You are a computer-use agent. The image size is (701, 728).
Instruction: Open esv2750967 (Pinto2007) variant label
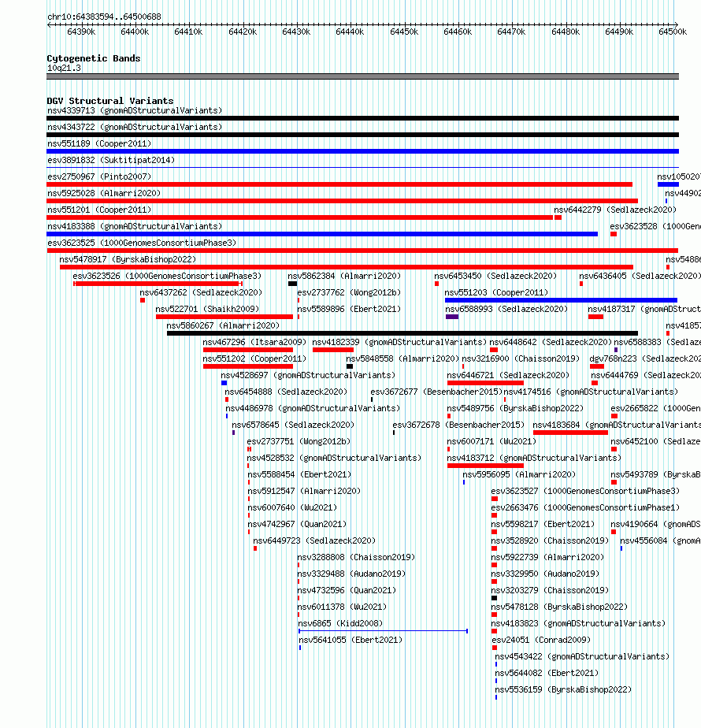99,177
